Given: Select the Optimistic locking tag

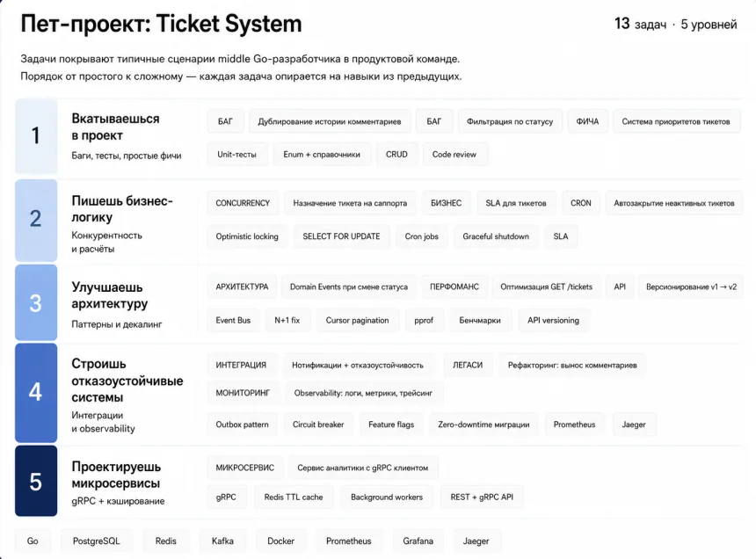Looking at the screenshot, I should click(x=247, y=236).
